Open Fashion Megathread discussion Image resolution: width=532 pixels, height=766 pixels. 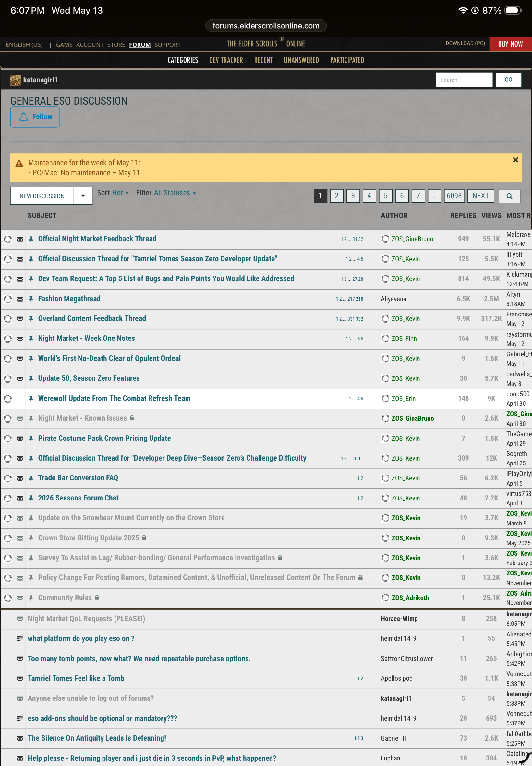[69, 299]
